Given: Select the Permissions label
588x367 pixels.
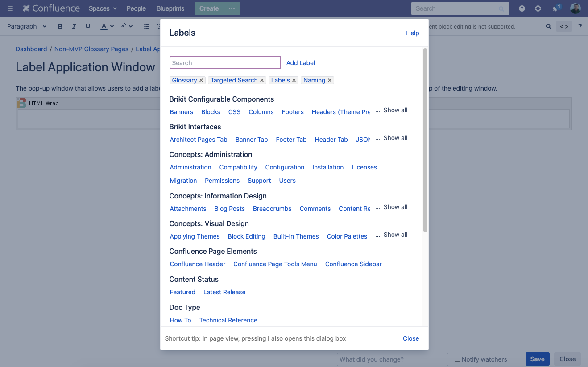Looking at the screenshot, I should [222, 181].
